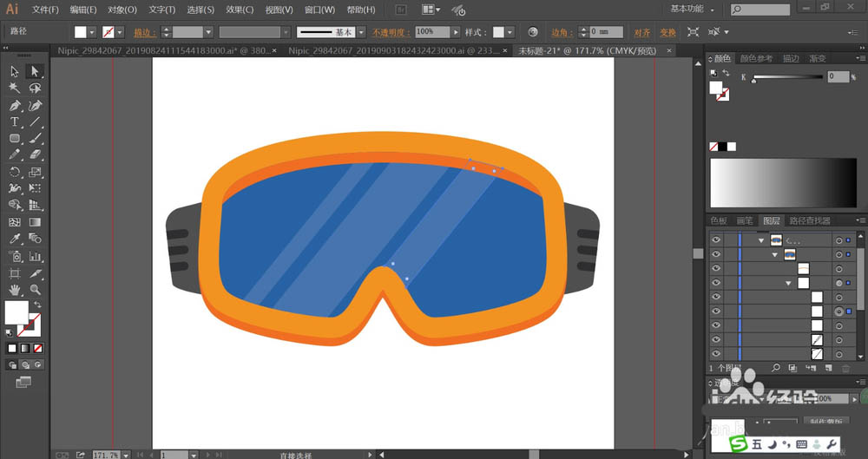This screenshot has width=868, height=459.
Task: Select the Hand tool
Action: (15, 289)
